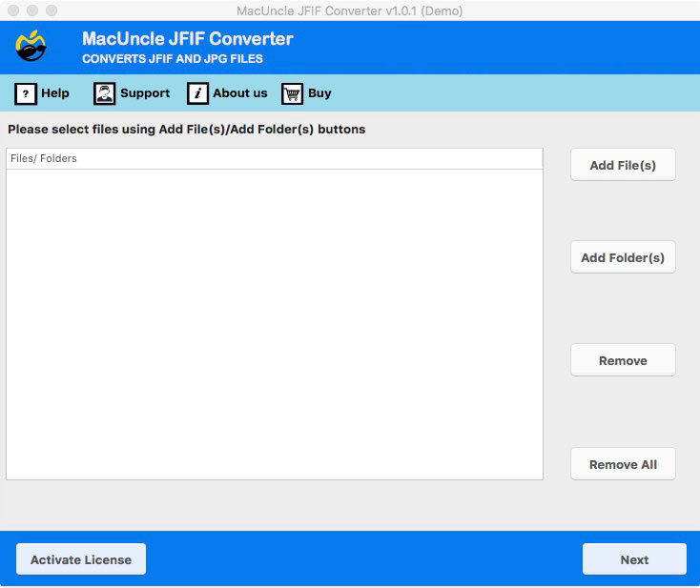The image size is (700, 588).
Task: Select the Buy text label
Action: [x=319, y=93]
